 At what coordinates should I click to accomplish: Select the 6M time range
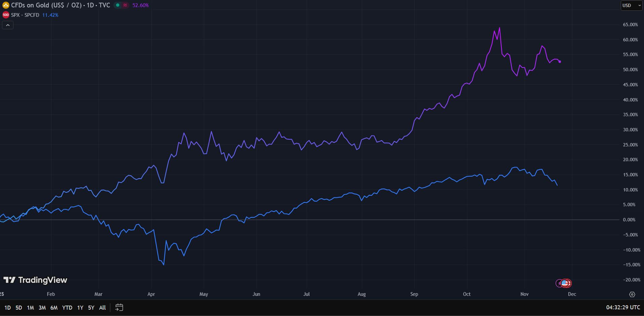click(54, 308)
